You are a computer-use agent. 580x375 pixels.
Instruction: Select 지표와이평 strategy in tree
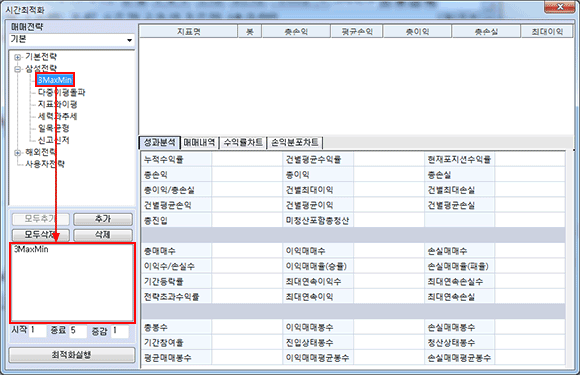click(57, 104)
